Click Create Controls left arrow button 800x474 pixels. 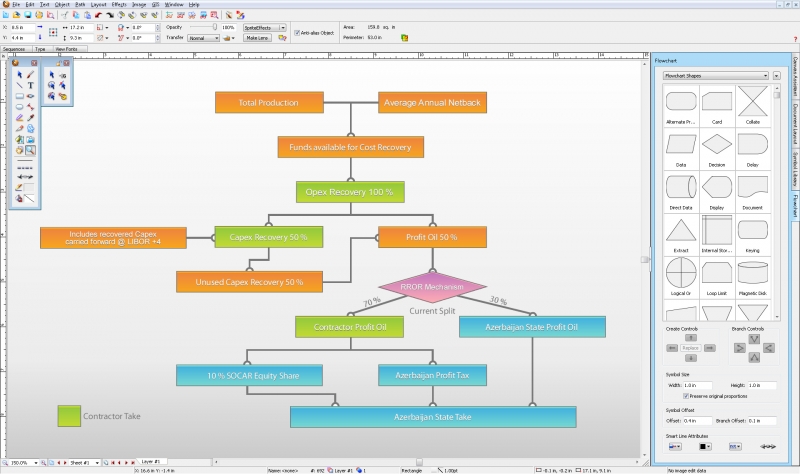coord(672,348)
